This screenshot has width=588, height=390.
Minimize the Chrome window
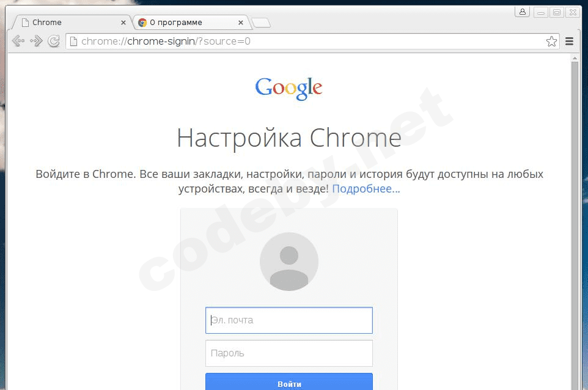coord(541,12)
